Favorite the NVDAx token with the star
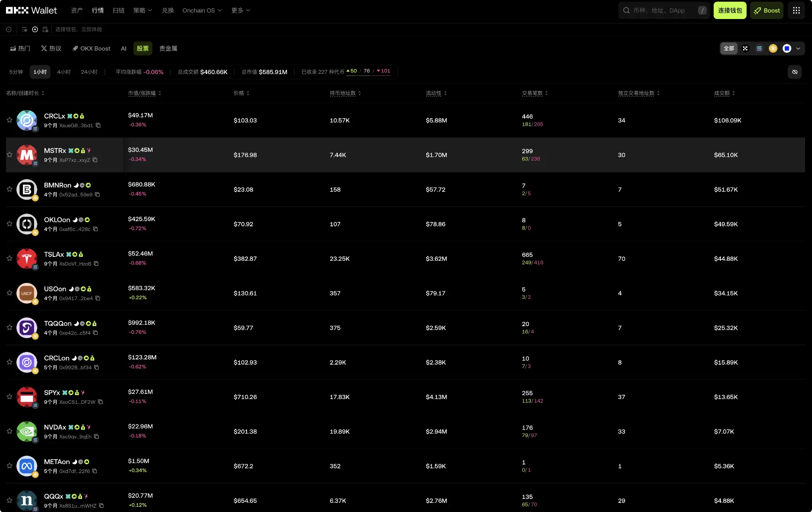Image resolution: width=812 pixels, height=512 pixels. pyautogui.click(x=9, y=431)
